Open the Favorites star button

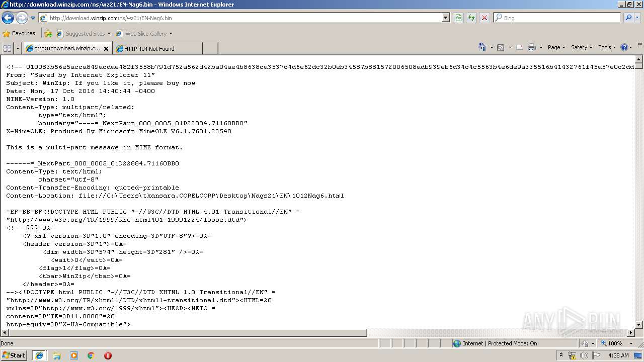[x=19, y=33]
